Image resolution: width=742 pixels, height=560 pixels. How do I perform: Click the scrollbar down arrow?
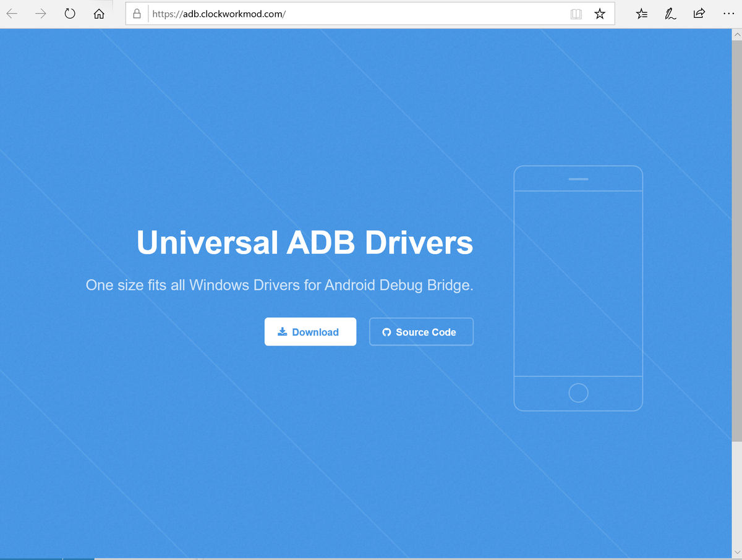(x=736, y=553)
